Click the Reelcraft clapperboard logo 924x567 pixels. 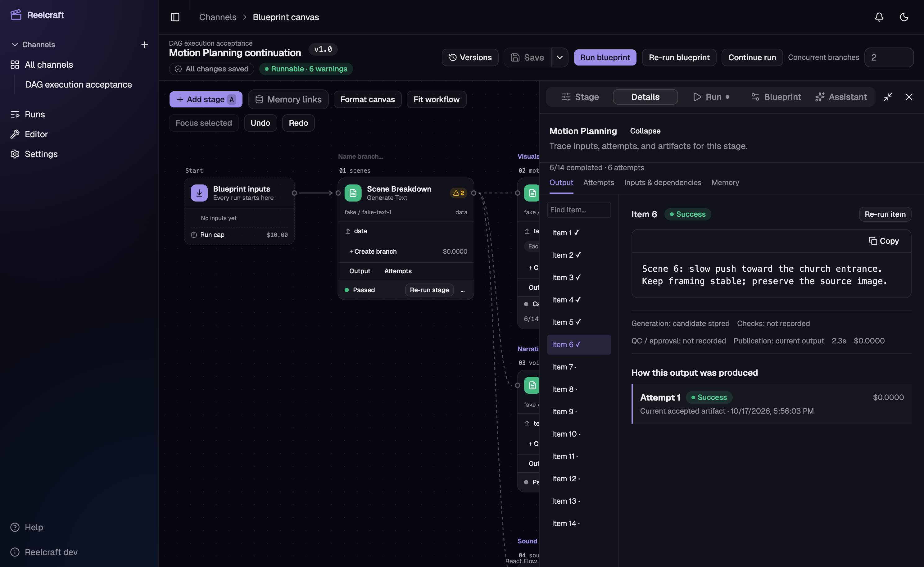click(x=16, y=15)
